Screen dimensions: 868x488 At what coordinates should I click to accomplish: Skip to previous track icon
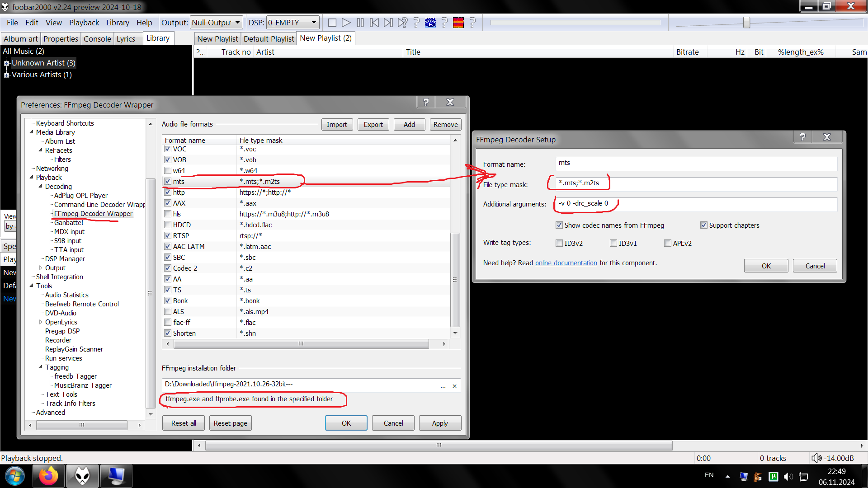click(374, 23)
